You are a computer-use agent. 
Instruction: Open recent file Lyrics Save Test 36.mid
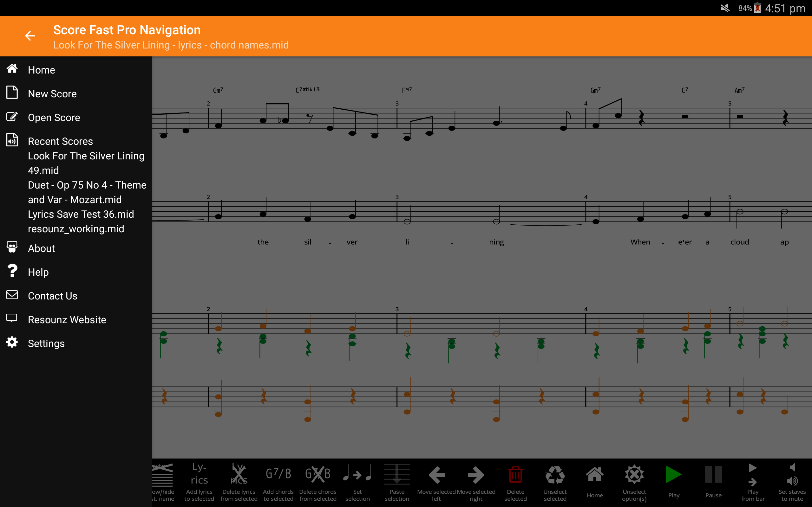click(81, 214)
